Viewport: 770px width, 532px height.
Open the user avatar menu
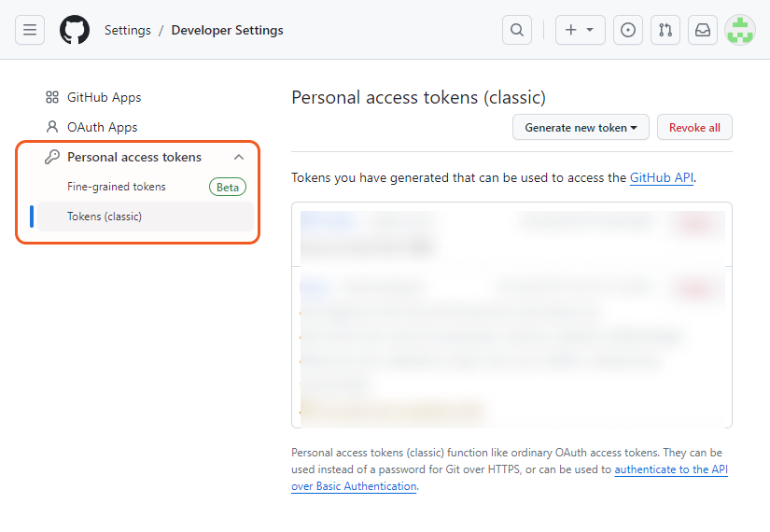[x=740, y=30]
